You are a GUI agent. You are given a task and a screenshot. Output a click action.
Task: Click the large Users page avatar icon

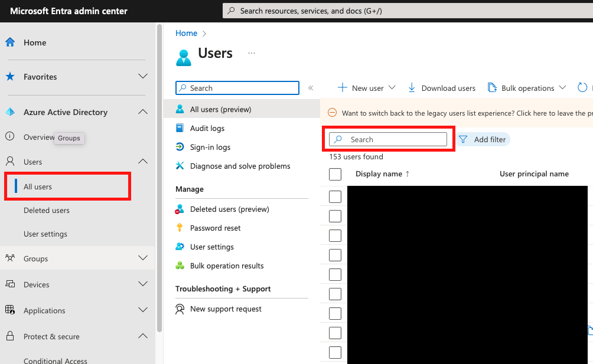click(x=184, y=58)
